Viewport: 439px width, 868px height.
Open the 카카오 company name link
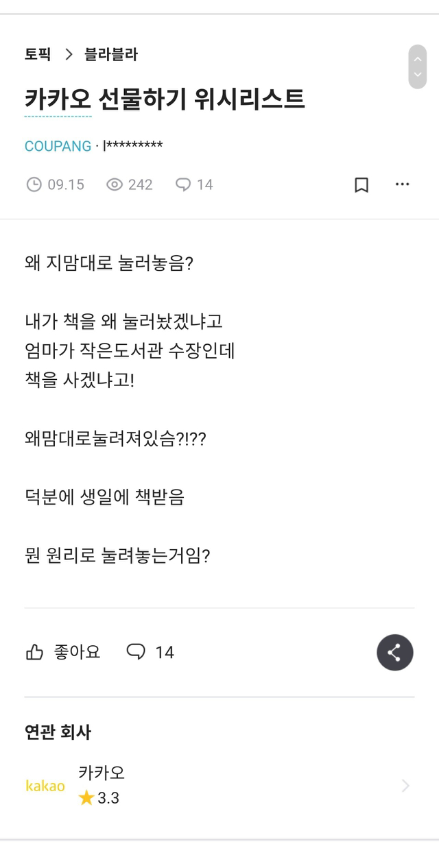tap(102, 773)
